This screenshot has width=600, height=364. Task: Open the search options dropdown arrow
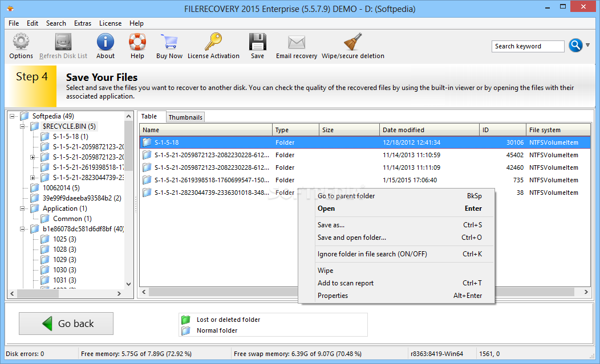[588, 45]
